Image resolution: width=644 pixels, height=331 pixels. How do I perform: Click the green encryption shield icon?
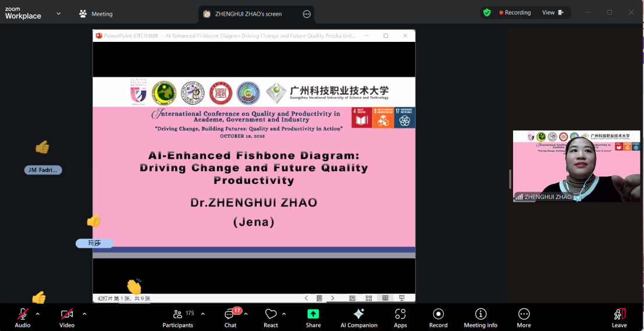[x=487, y=13]
